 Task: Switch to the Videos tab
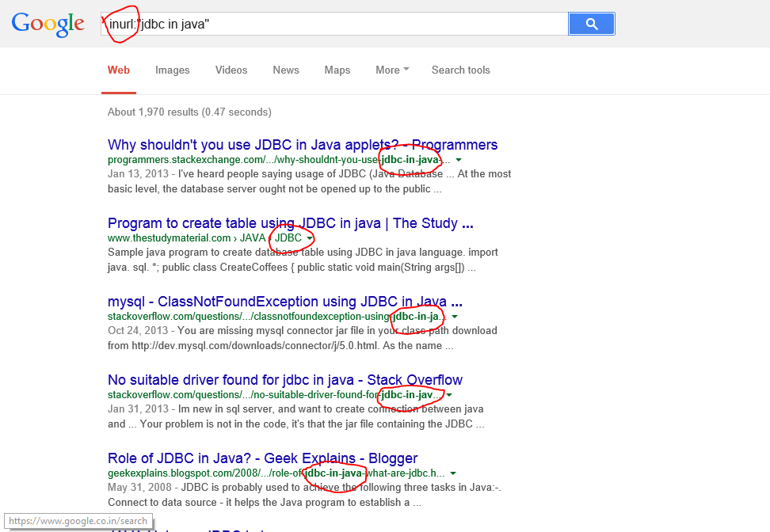click(231, 70)
